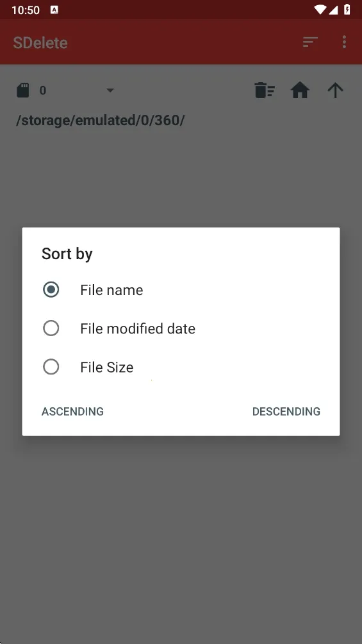Tap the SD card storage icon
The height and width of the screenshot is (644, 362).
point(23,90)
